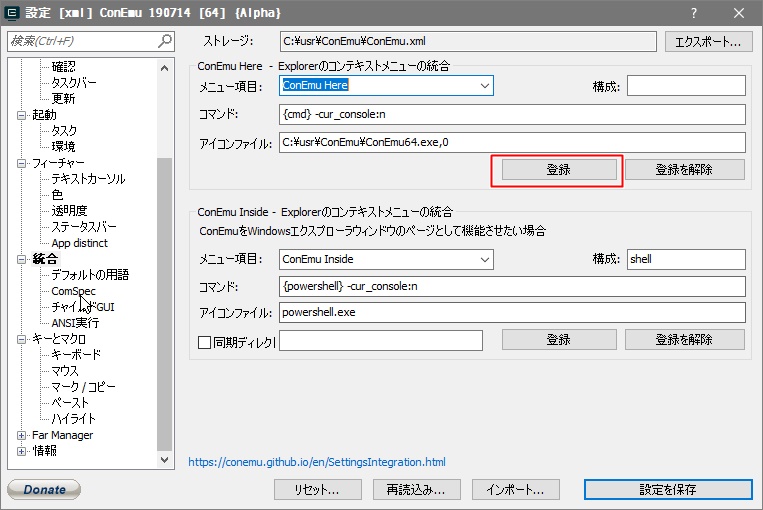The width and height of the screenshot is (763, 510).
Task: Select タスクバー in the settings tree
Action: (73, 83)
